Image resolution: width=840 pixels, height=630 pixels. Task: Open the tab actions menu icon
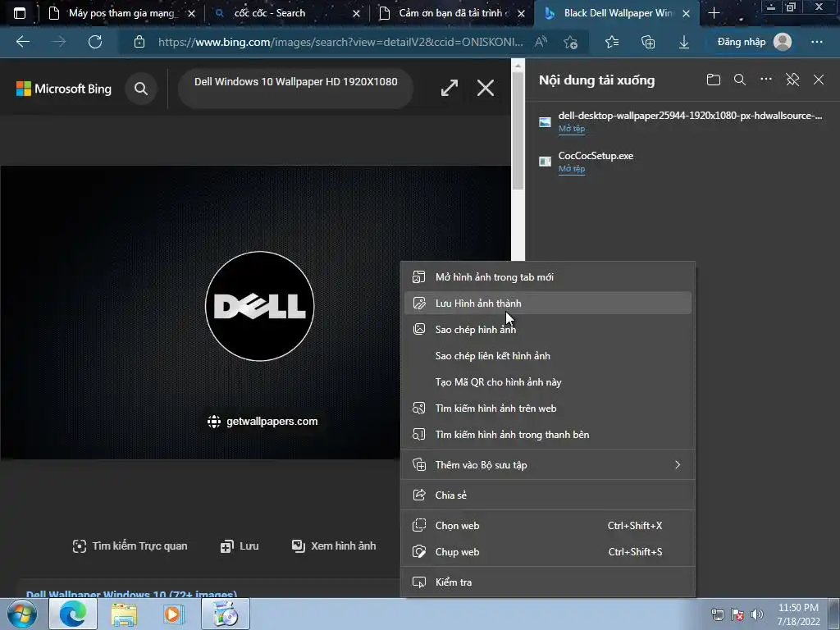(x=20, y=13)
